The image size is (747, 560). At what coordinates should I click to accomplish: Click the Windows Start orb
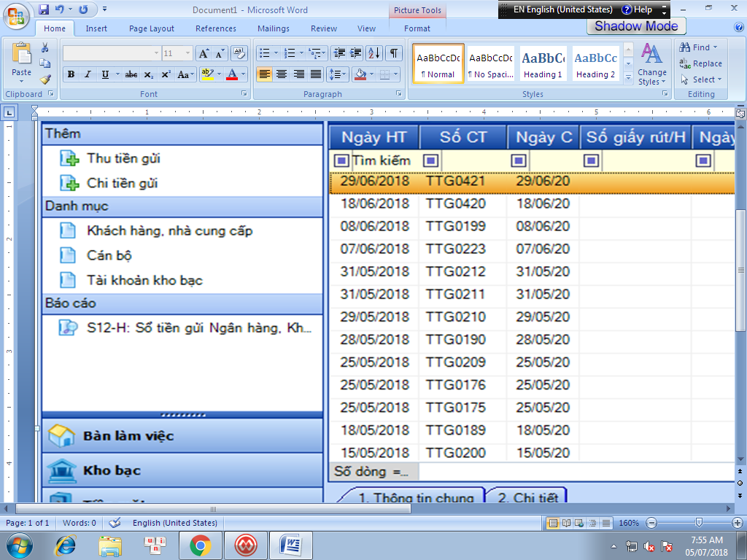pyautogui.click(x=20, y=545)
